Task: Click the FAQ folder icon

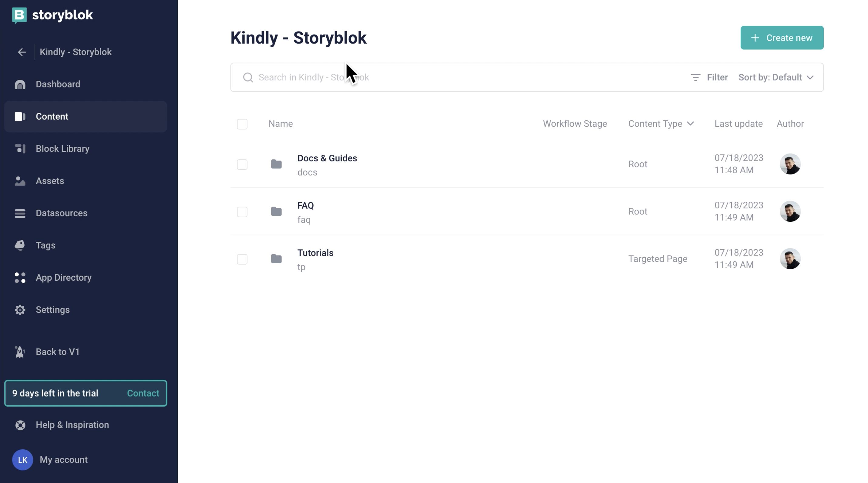Action: point(276,211)
